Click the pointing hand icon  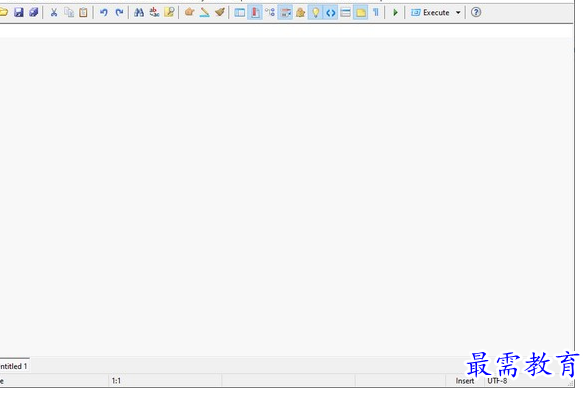coord(189,12)
